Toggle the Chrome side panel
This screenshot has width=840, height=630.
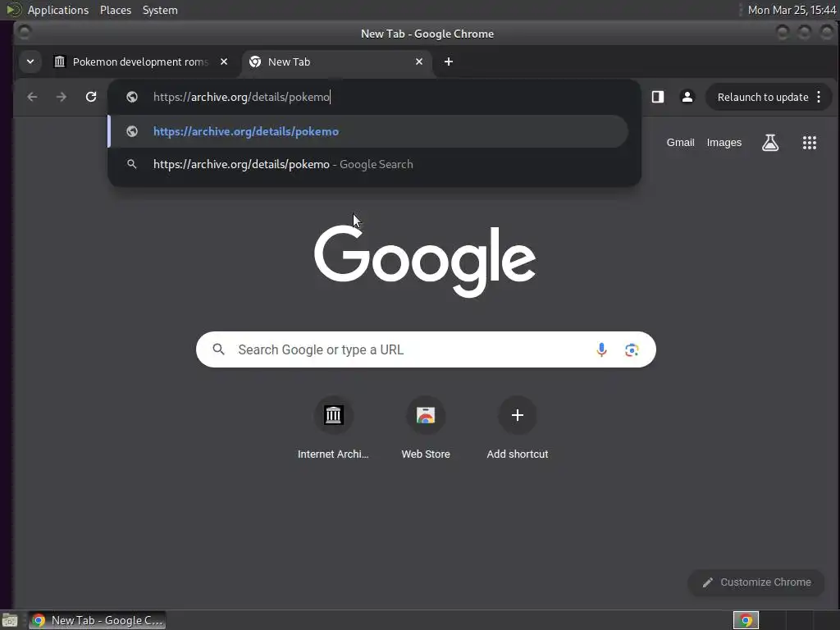pyautogui.click(x=658, y=97)
